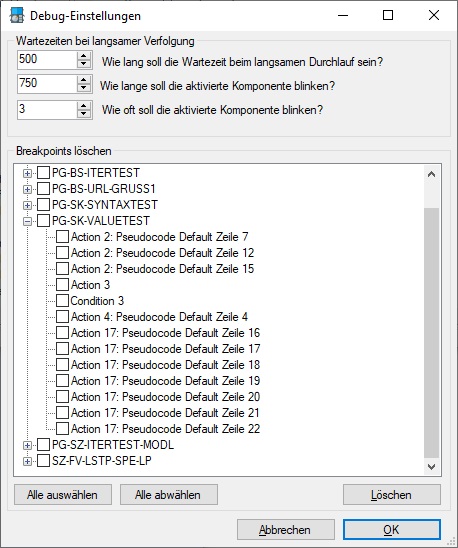Select the PG-SZ-ITERTEST-MODL tree item
Image resolution: width=458 pixels, height=548 pixels.
click(113, 445)
